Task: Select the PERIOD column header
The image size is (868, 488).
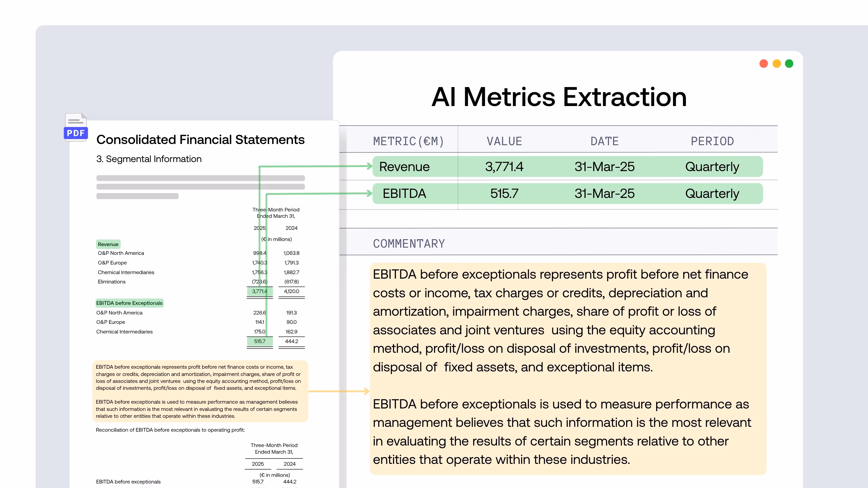Action: coord(712,141)
